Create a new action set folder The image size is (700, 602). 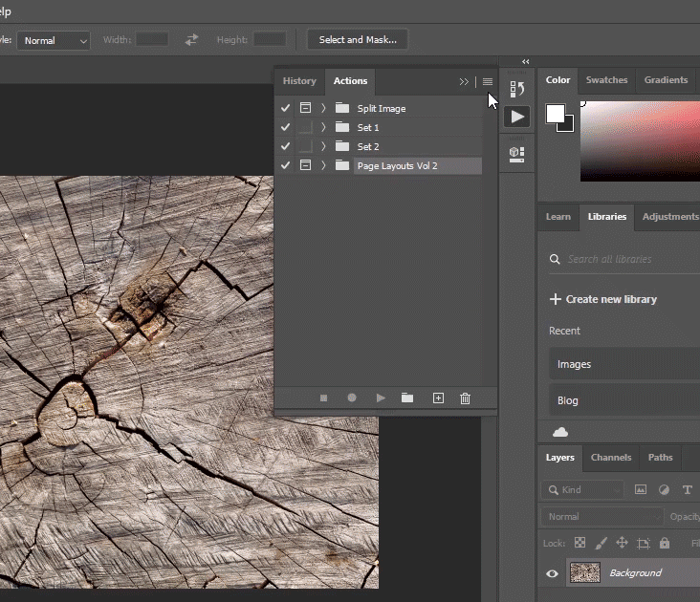click(x=407, y=398)
